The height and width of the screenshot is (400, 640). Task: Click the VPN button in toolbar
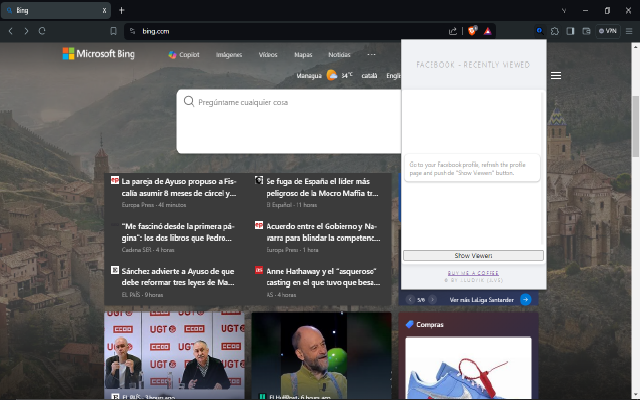607,31
